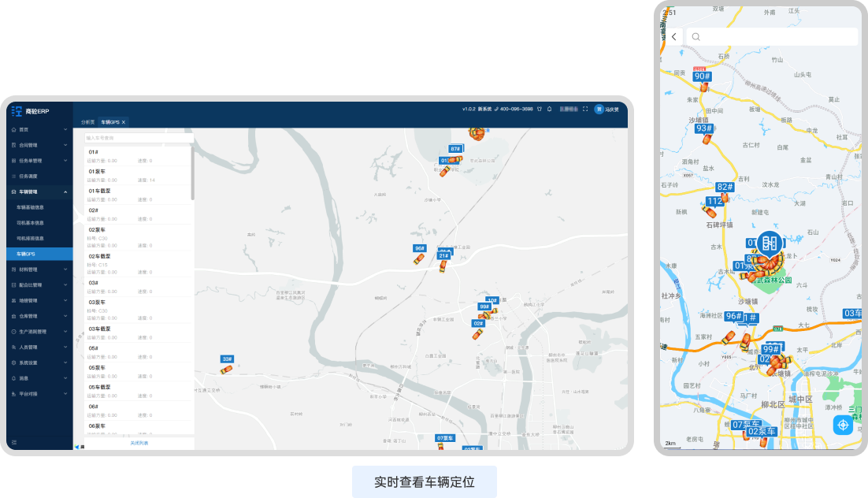Tap the 82# truck marker on phone map
Viewport: 868px width, 498px height.
(725, 188)
